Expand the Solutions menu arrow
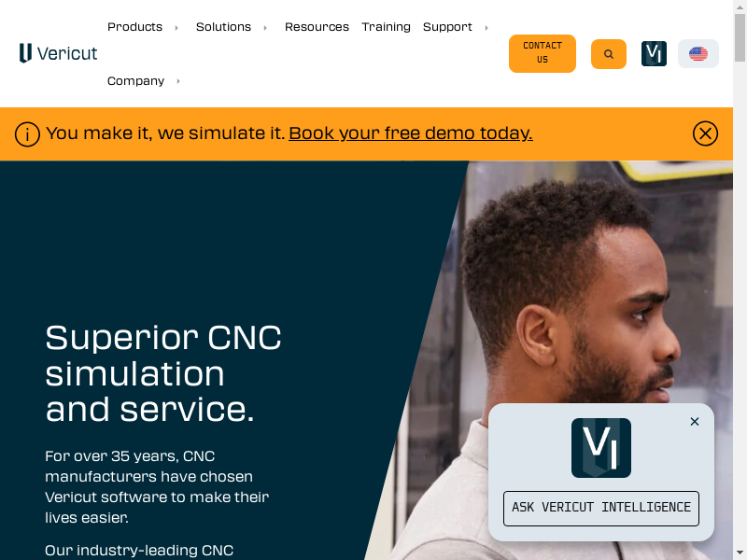This screenshot has width=747, height=560. 265,28
